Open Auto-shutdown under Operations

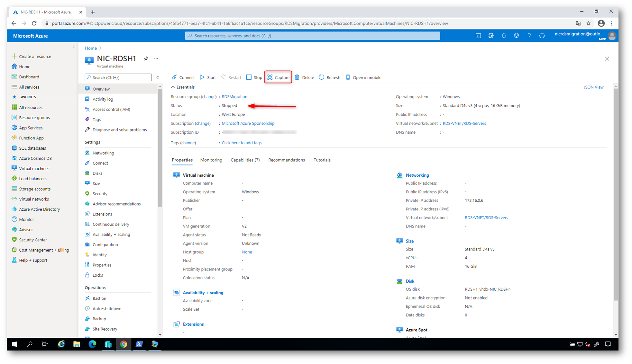coord(107,308)
